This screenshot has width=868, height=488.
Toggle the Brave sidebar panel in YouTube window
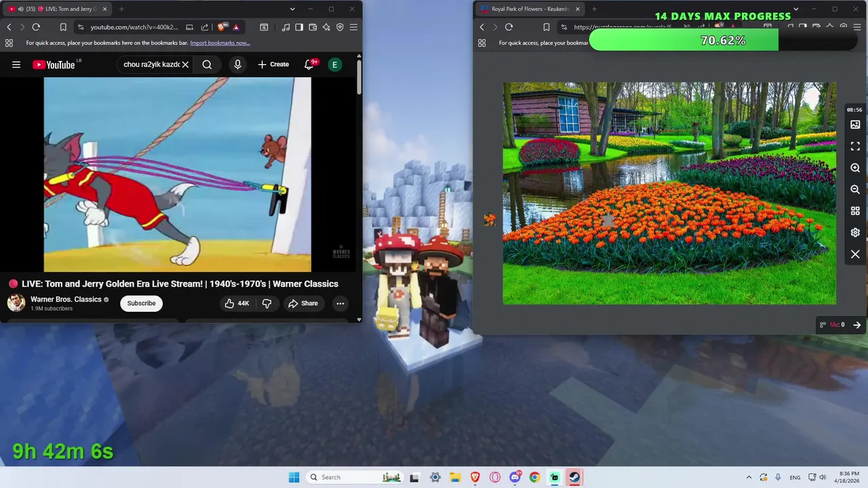point(299,27)
